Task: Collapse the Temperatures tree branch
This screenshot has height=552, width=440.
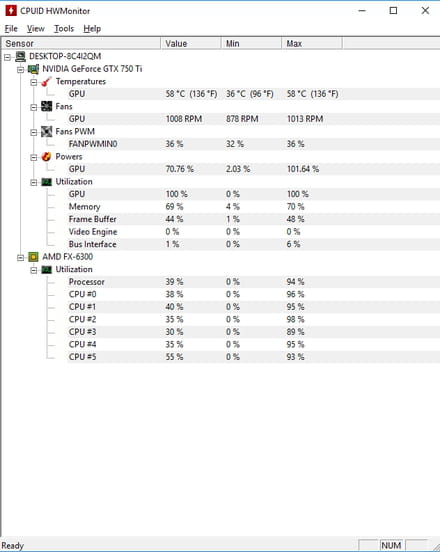Action: tap(34, 82)
